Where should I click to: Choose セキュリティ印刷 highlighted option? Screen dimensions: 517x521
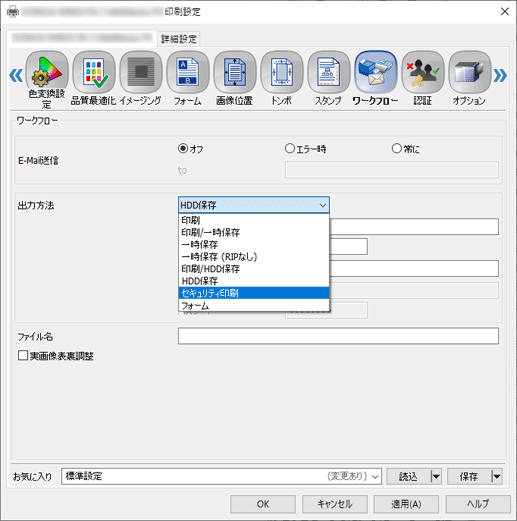(x=254, y=293)
